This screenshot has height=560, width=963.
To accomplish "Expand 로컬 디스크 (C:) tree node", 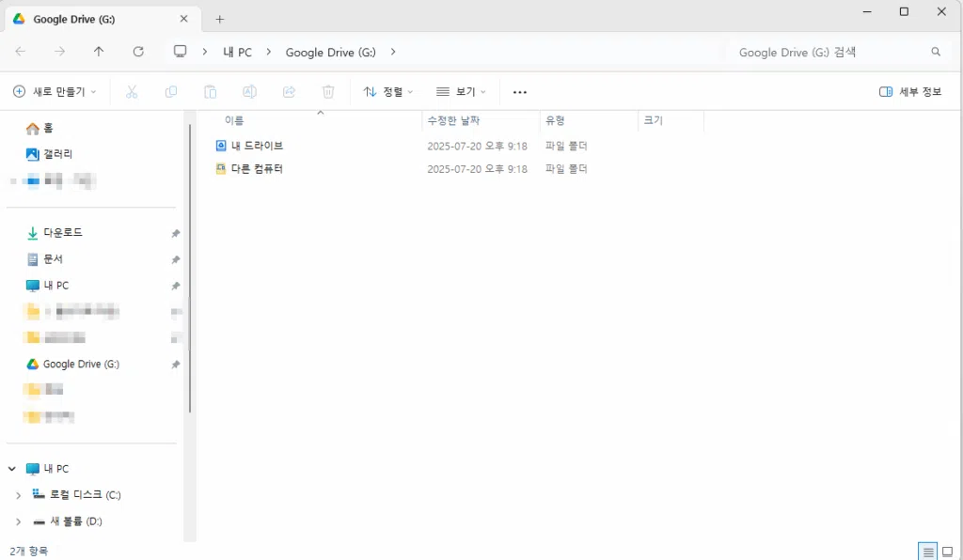I will [x=18, y=495].
